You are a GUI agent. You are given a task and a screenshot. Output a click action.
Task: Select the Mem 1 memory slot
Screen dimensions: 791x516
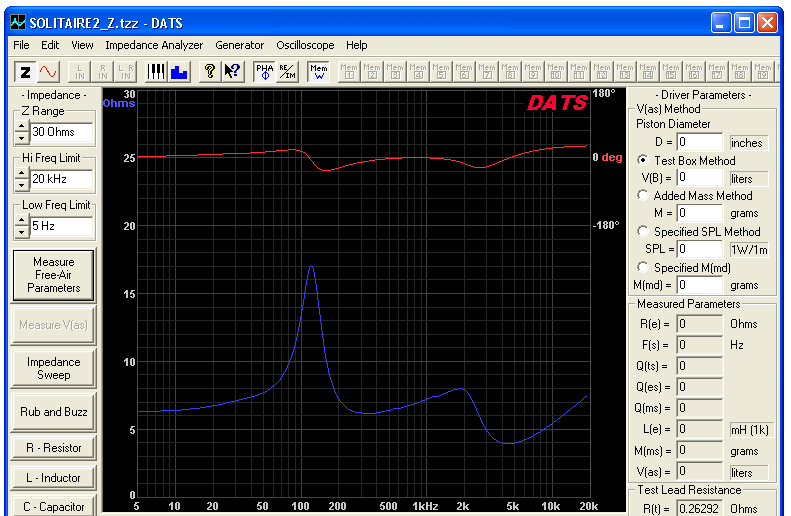click(349, 72)
